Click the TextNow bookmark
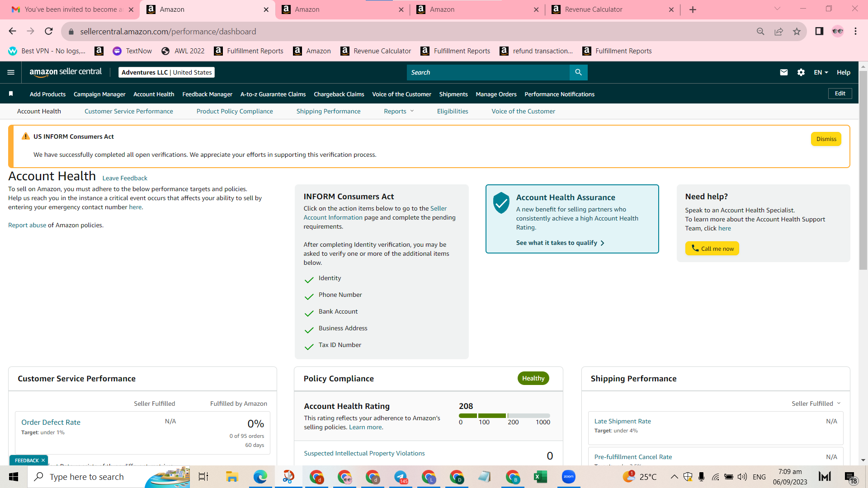This screenshot has height=488, width=868. [x=132, y=51]
